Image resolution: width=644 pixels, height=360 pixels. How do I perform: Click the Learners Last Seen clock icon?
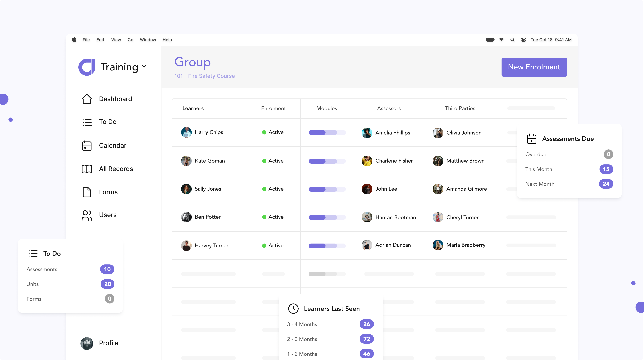pos(293,309)
